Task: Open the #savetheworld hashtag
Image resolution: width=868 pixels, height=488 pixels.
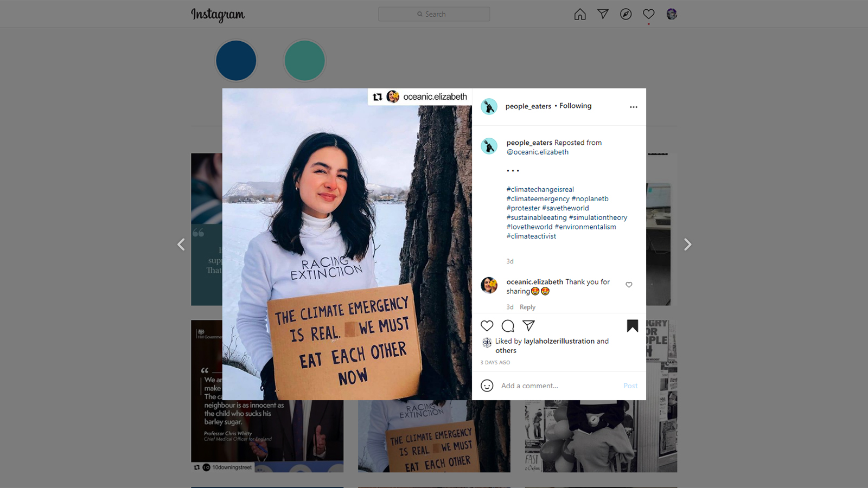Action: pyautogui.click(x=565, y=208)
